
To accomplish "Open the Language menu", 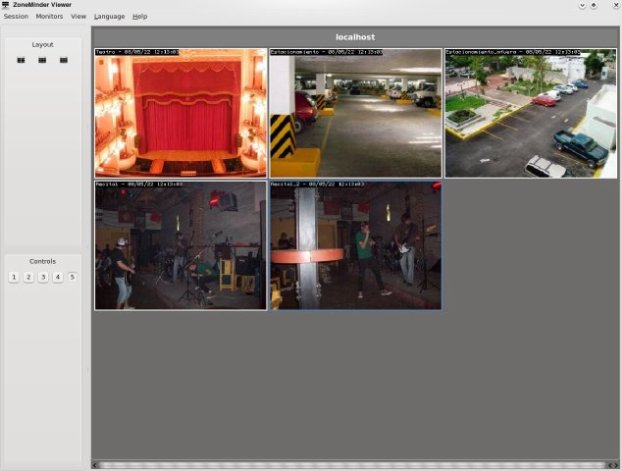I will [x=109, y=16].
